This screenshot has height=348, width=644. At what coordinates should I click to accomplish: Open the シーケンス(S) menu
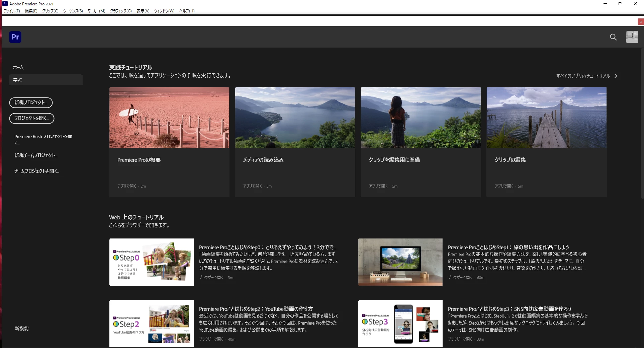[73, 11]
